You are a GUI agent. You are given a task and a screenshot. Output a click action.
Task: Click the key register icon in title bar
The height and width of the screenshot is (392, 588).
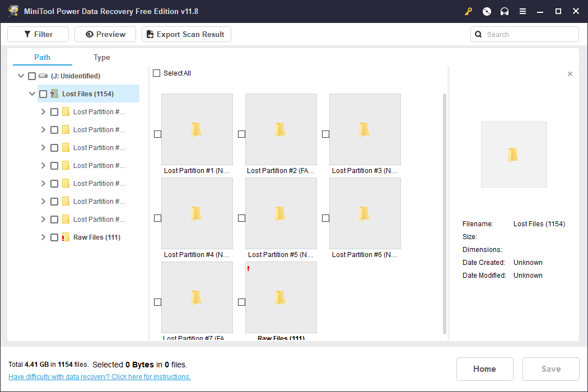468,11
